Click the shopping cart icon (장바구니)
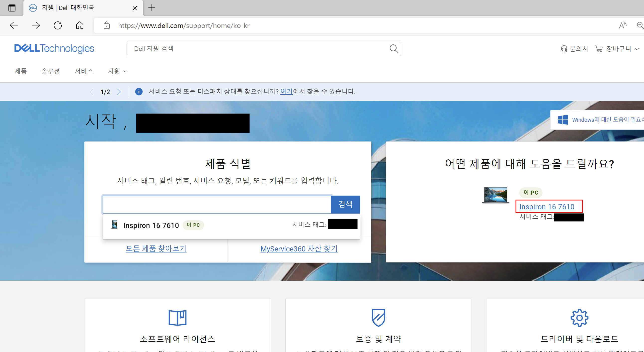This screenshot has height=352, width=644. tap(599, 49)
